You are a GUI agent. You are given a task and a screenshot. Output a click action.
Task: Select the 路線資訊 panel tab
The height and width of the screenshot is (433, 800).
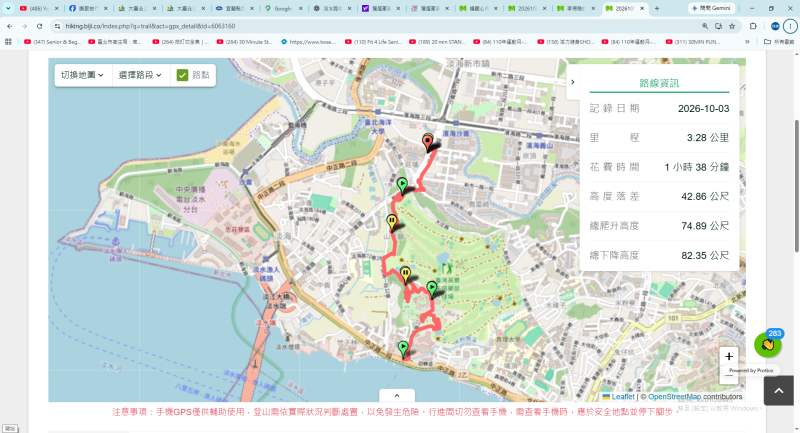pos(659,83)
